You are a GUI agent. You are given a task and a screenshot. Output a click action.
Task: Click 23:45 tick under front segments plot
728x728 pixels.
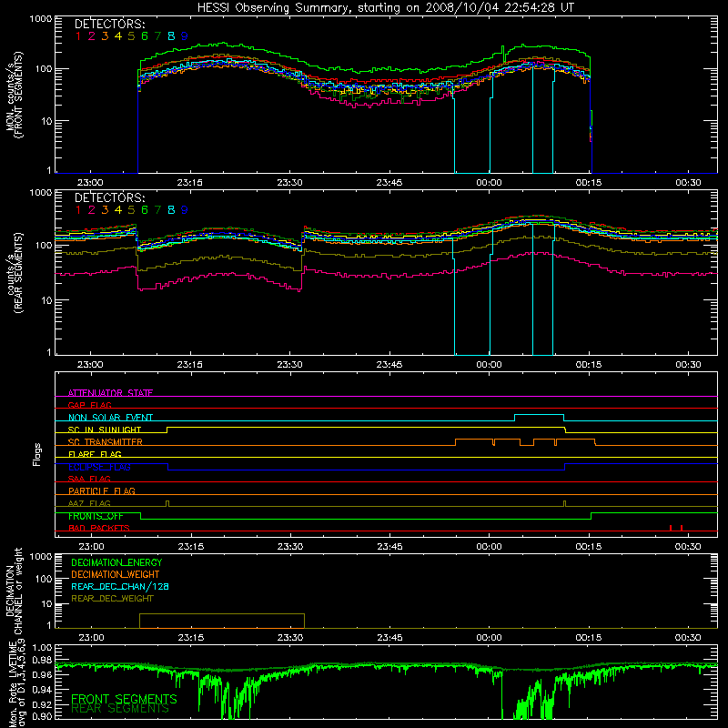pyautogui.click(x=389, y=183)
